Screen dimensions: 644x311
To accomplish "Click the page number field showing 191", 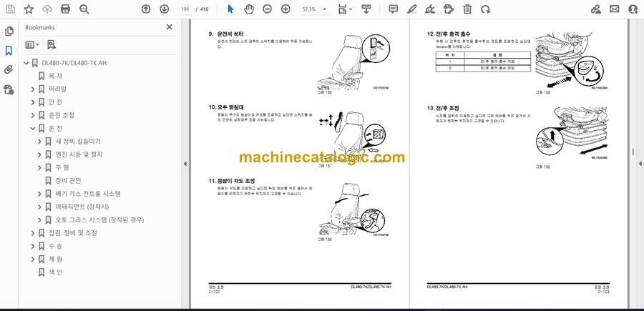I will click(x=185, y=9).
